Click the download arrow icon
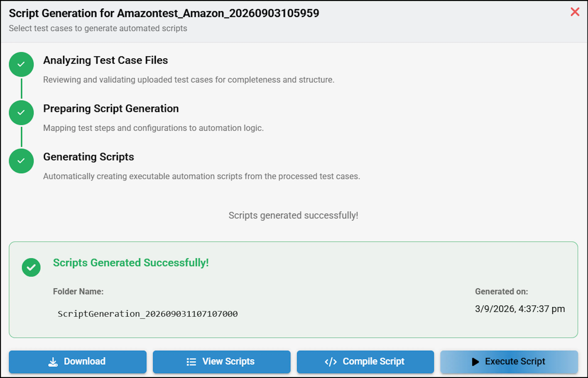Viewport: 588px width, 378px height. (53, 362)
